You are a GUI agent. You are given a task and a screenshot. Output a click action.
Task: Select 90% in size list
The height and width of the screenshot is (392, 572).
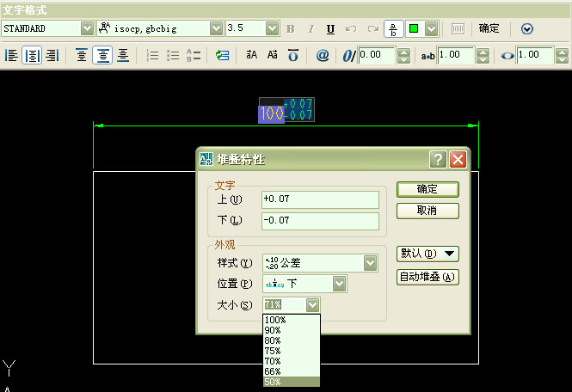(x=291, y=330)
